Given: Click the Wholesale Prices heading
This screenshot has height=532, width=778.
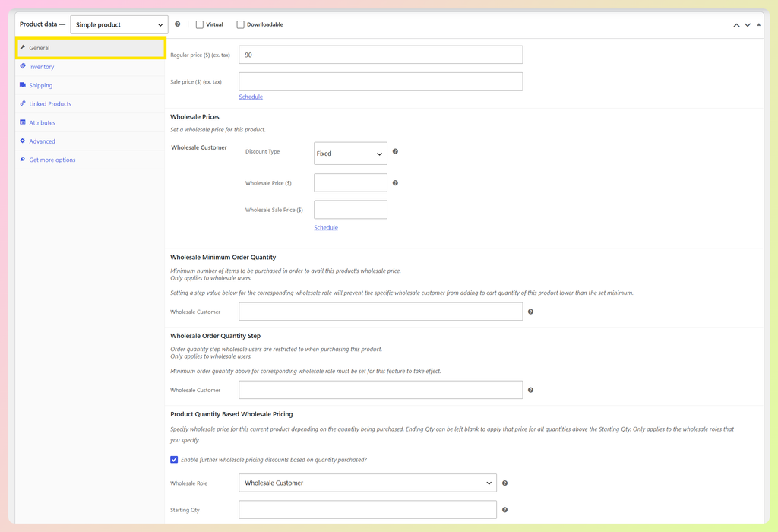Looking at the screenshot, I should (x=194, y=117).
